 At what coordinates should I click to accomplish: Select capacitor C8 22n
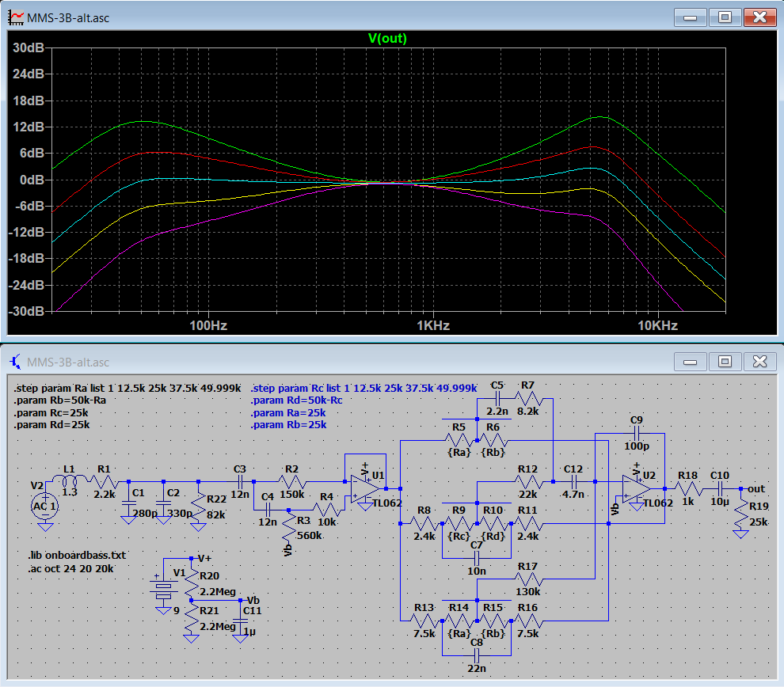click(x=477, y=655)
